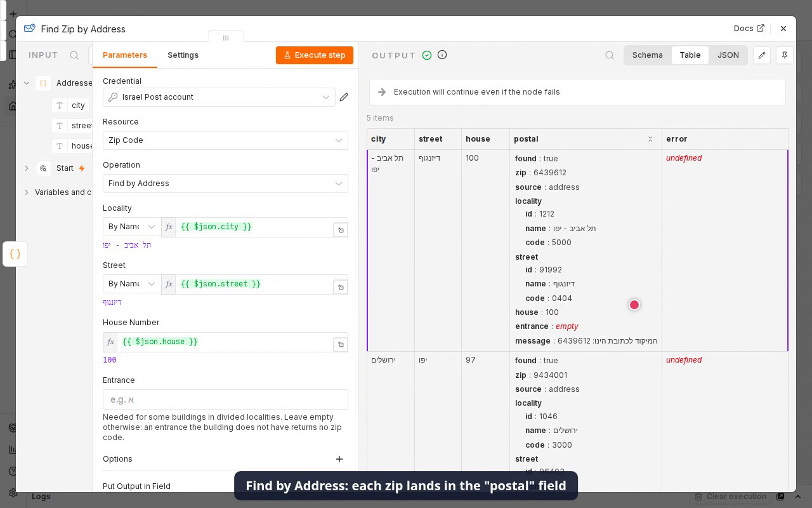Screen dimensions: 812x508
Task: Search the OUTPUT panel data
Action: 610,55
